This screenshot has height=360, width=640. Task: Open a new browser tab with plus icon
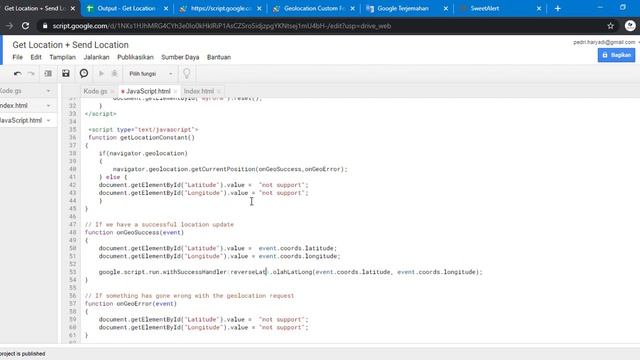coord(558,8)
